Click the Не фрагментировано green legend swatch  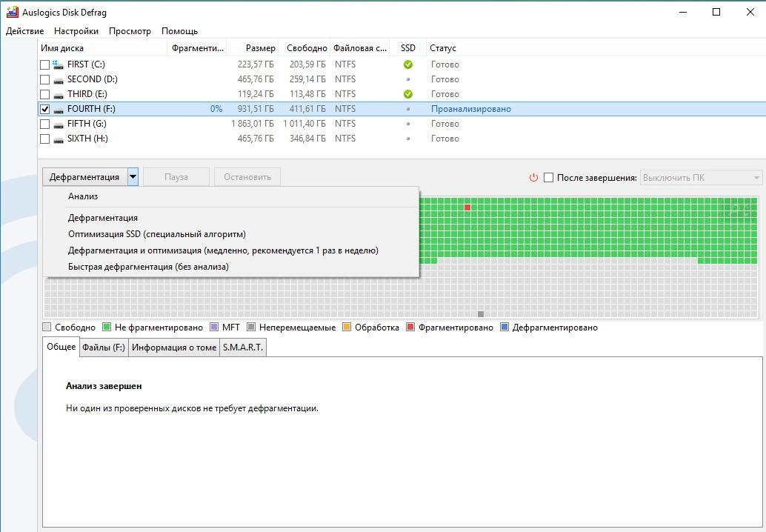pyautogui.click(x=107, y=327)
